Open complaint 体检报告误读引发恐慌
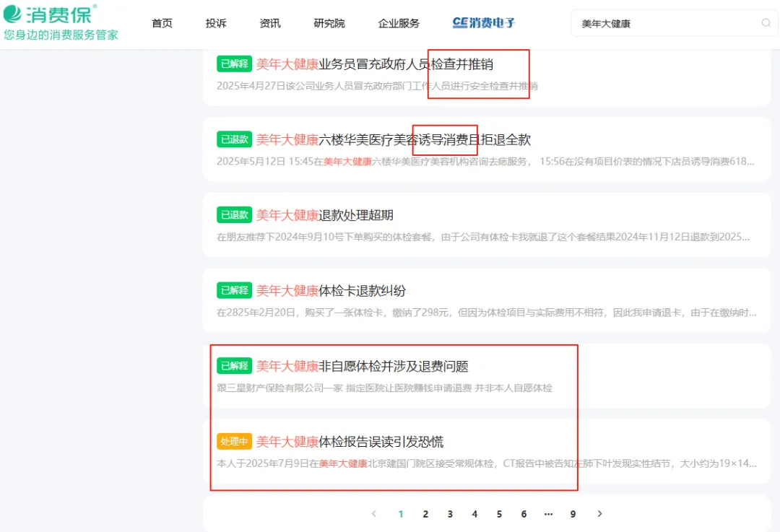 coord(350,442)
